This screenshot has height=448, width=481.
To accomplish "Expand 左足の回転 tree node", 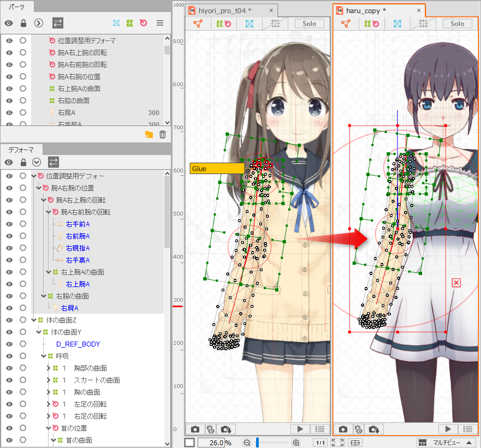I will click(49, 404).
